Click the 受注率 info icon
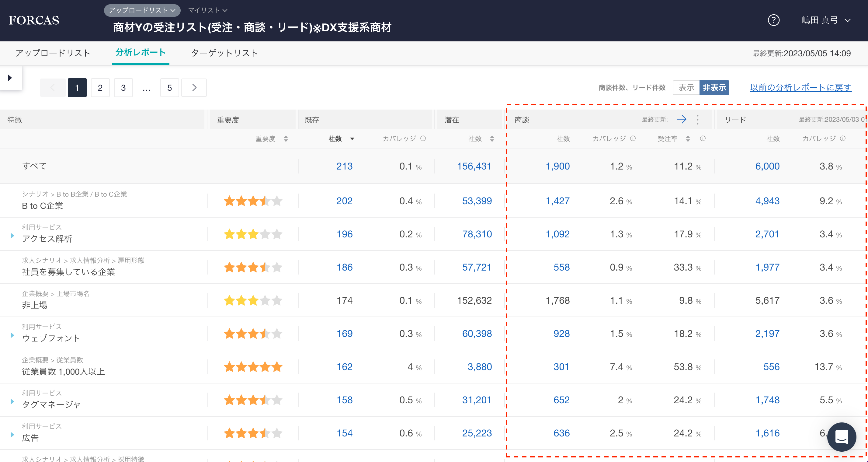868x462 pixels. (703, 138)
